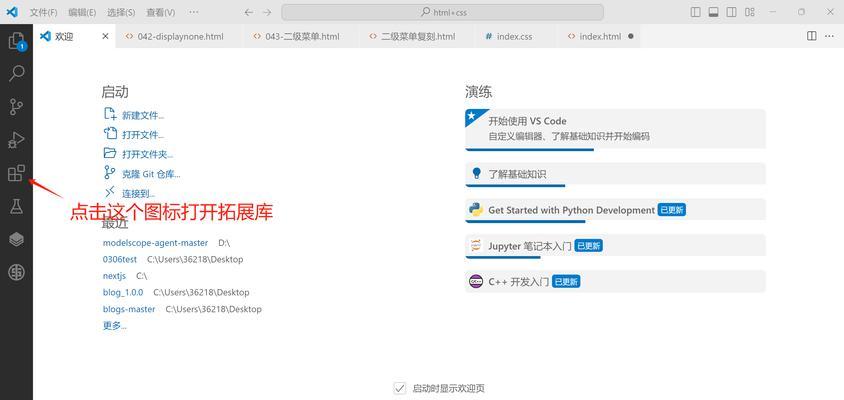
Task: Toggle the primary side bar layout icon
Action: point(696,12)
